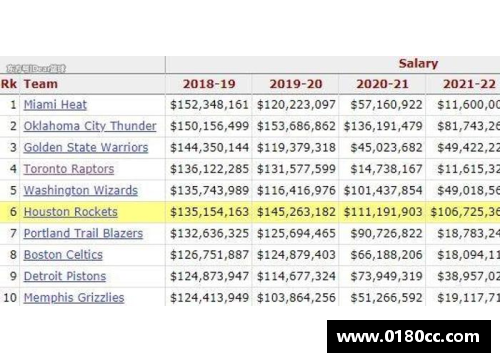
Task: Select the Detroit Pistons link
Action: tap(65, 276)
